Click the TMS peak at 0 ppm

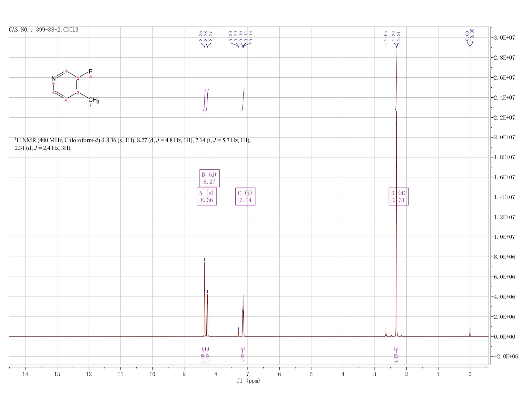coord(470,334)
